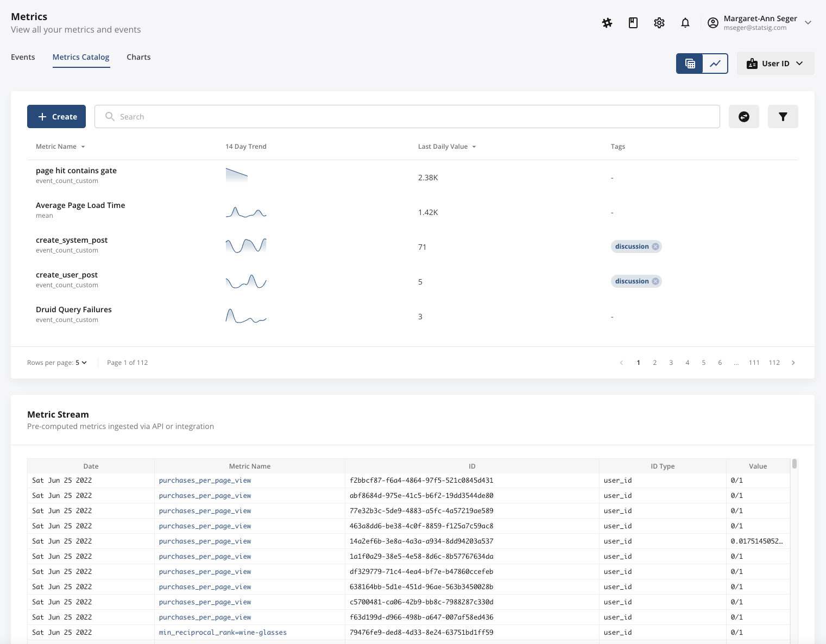Open notifications via the bell icon
The height and width of the screenshot is (644, 826).
(685, 22)
